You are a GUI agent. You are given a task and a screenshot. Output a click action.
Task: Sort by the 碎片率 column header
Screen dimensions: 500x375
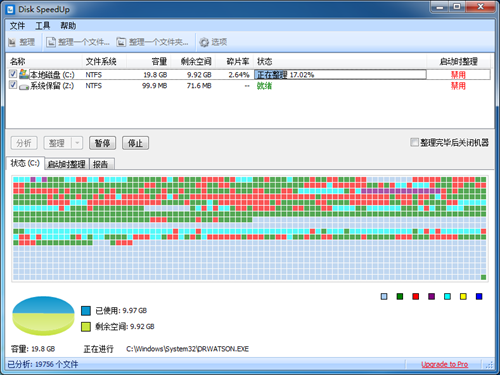(x=235, y=62)
